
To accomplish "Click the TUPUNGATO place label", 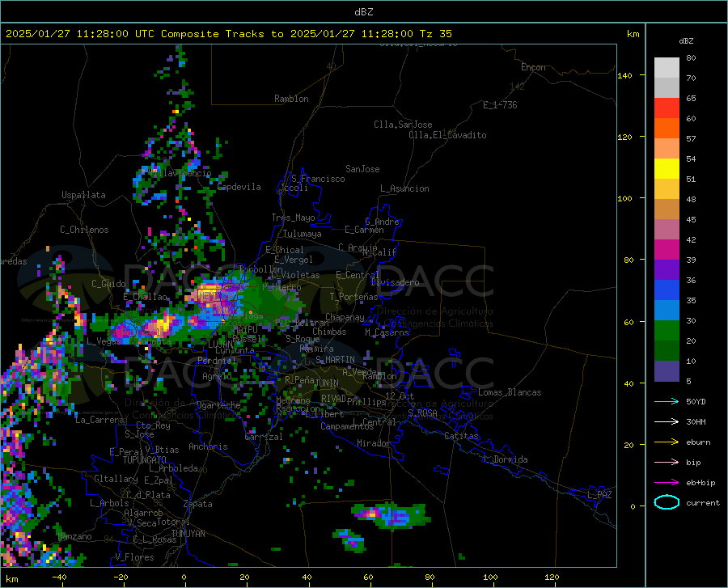I will [145, 460].
